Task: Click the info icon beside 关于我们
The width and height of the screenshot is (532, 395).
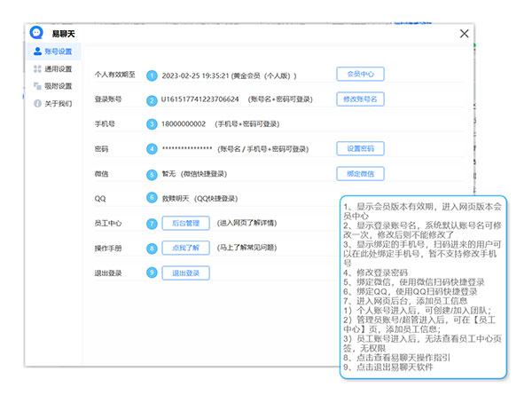Action: [37, 103]
